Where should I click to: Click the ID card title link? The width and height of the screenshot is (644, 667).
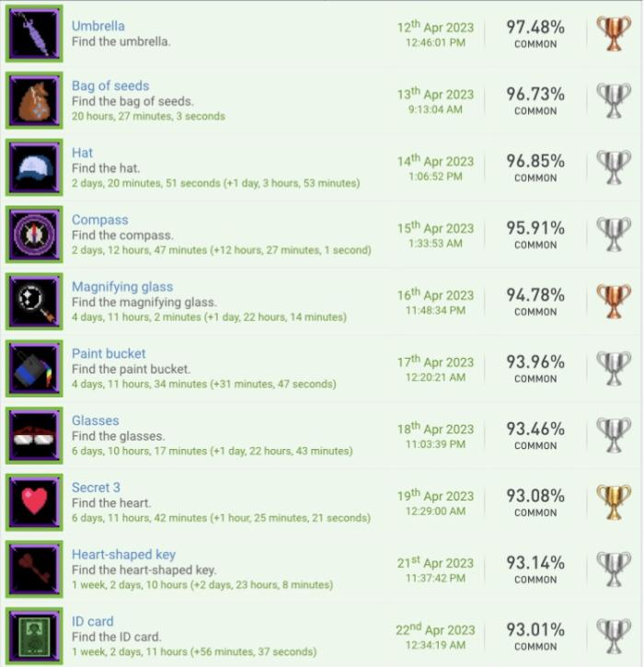(92, 621)
